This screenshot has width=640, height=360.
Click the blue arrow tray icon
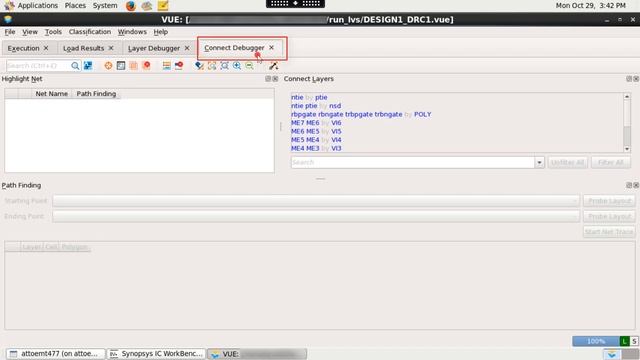tap(611, 354)
